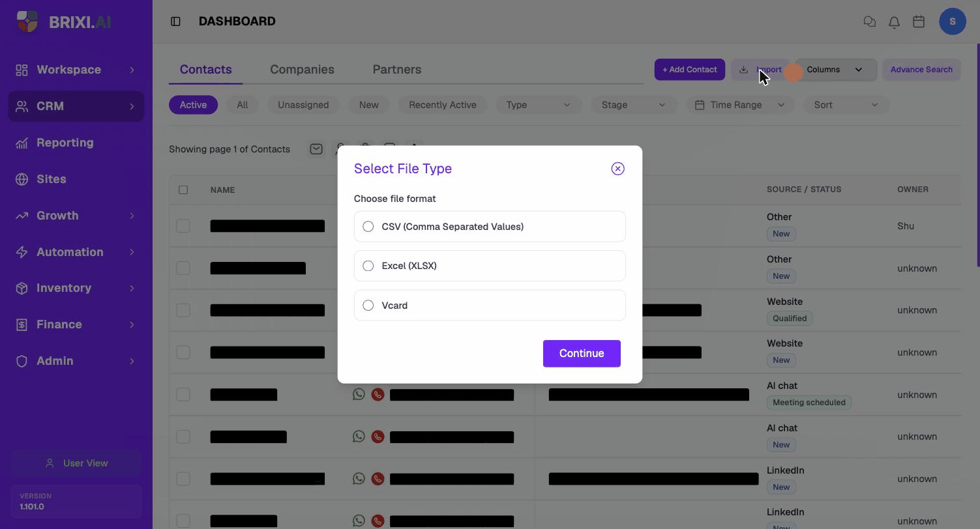The height and width of the screenshot is (529, 980).
Task: Check the row owned by Shu
Action: [x=183, y=226]
